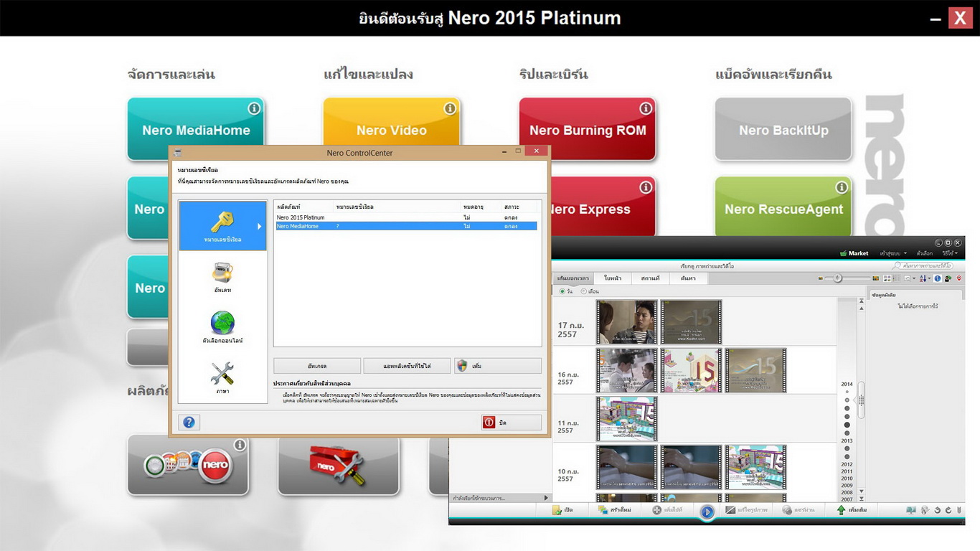Open the update (อัพเดท) section in ControlCenter
This screenshot has height=551, width=980.
(222, 277)
